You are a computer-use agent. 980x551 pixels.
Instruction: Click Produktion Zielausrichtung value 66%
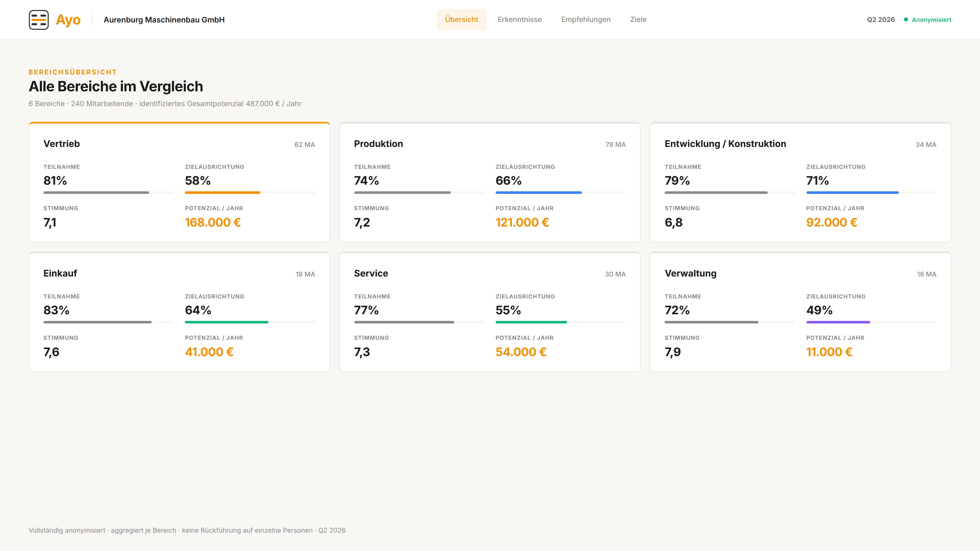[x=508, y=181]
